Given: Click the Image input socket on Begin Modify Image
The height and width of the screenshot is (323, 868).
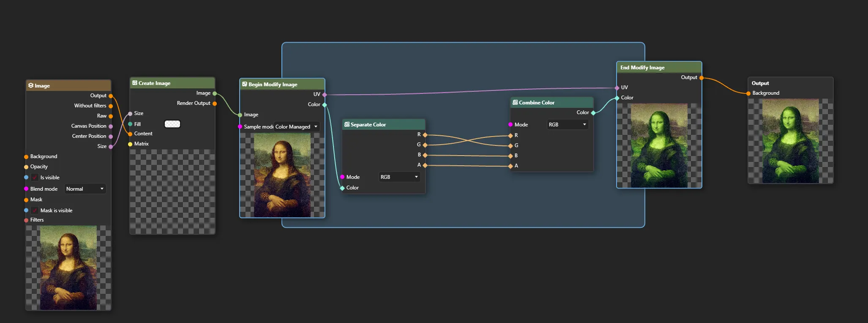Looking at the screenshot, I should tap(240, 115).
